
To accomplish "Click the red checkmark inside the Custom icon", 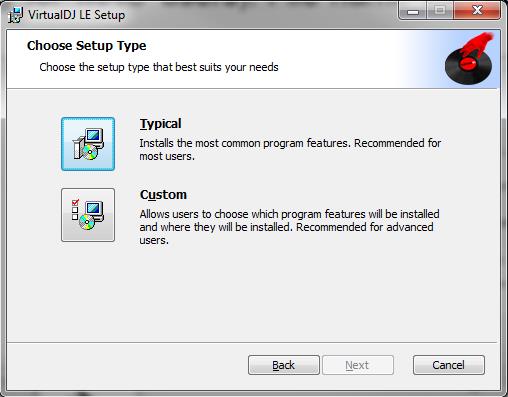I will click(x=75, y=202).
